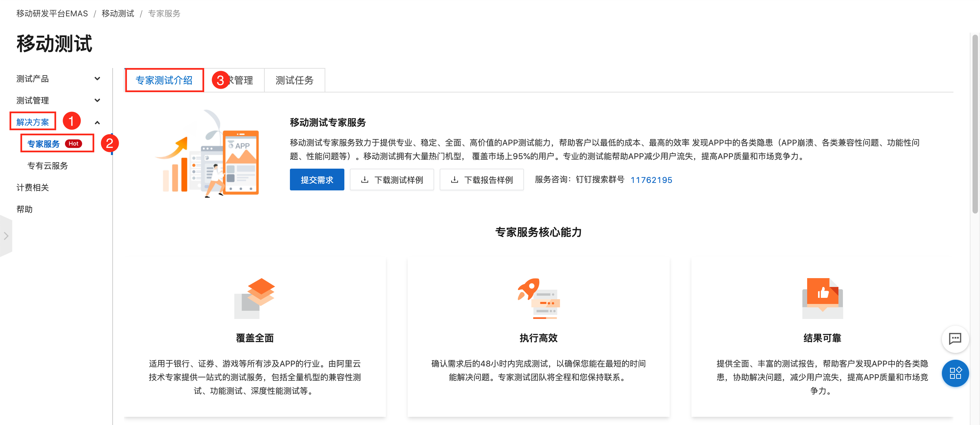Click the vertical page scrollbar
980x425 pixels.
coord(975,123)
